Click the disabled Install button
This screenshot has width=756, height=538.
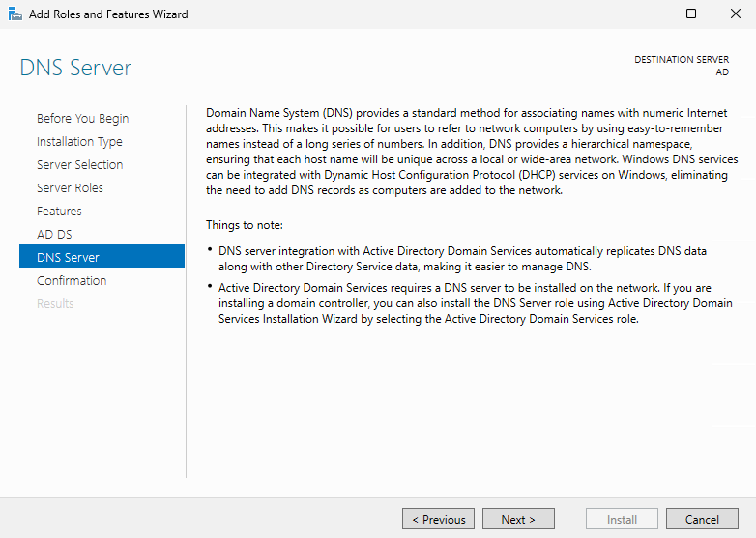(x=622, y=520)
